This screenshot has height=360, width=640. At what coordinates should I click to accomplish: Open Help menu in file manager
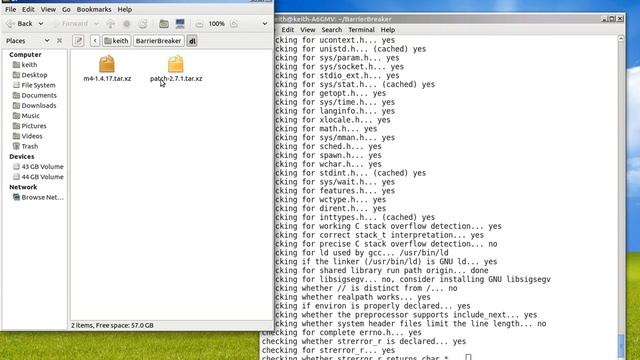click(124, 9)
